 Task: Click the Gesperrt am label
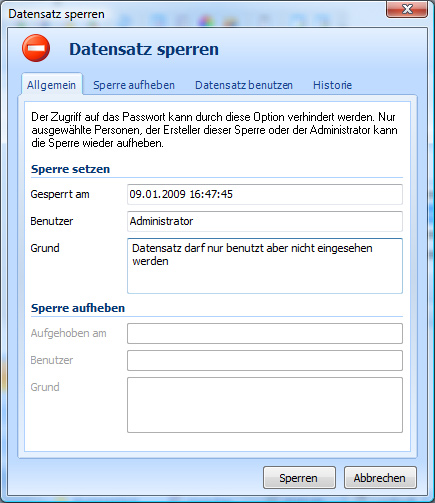coord(60,194)
